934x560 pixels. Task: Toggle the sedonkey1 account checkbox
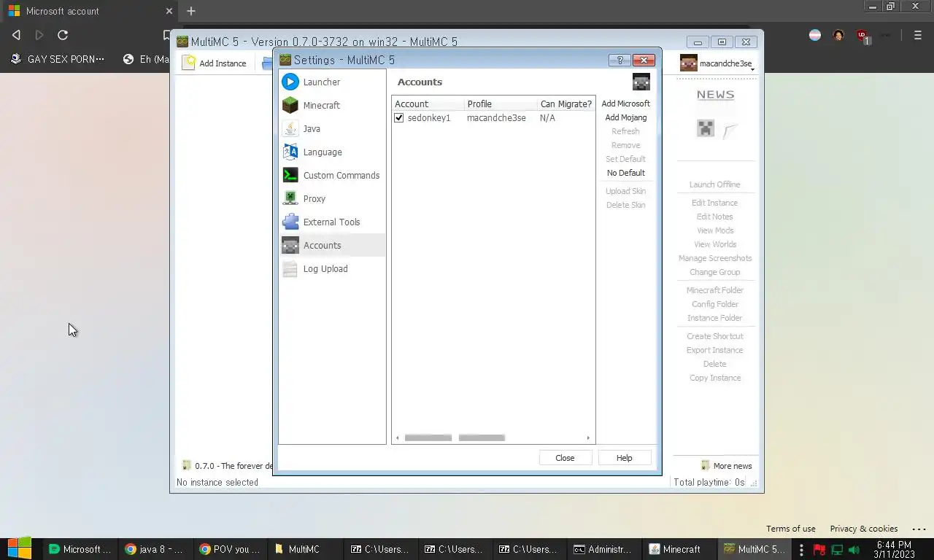click(x=399, y=117)
